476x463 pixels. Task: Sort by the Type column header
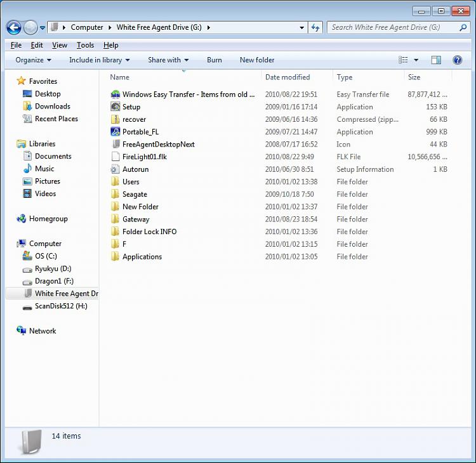[x=344, y=77]
